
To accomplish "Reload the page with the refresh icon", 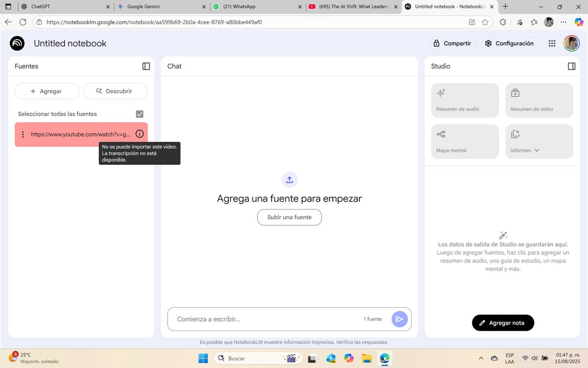I will (22, 22).
